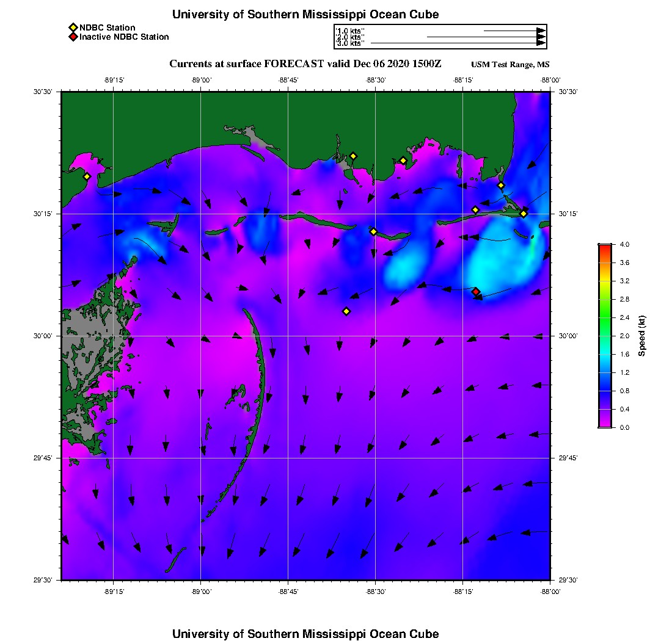672x641 pixels.
Task: Click the northernmost yellow NDBC station marker
Action: [353, 156]
